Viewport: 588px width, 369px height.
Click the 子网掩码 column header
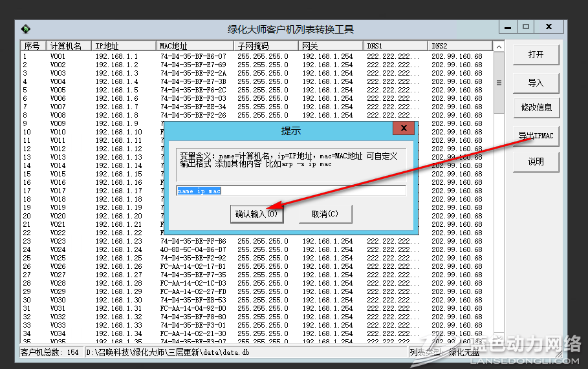[x=266, y=46]
